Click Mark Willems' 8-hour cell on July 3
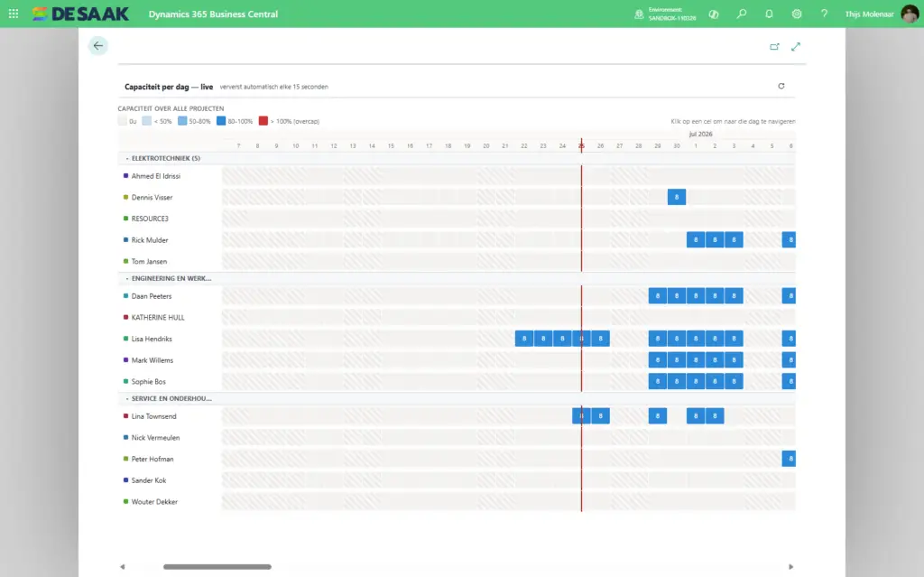The width and height of the screenshot is (924, 577). click(734, 360)
